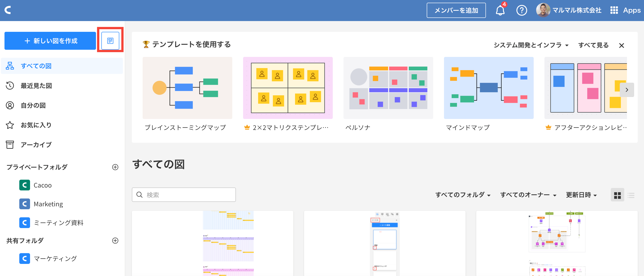Screen dimensions: 644x276
Task: Open the ブレインストーミングマップ template thumbnail
Action: click(187, 88)
